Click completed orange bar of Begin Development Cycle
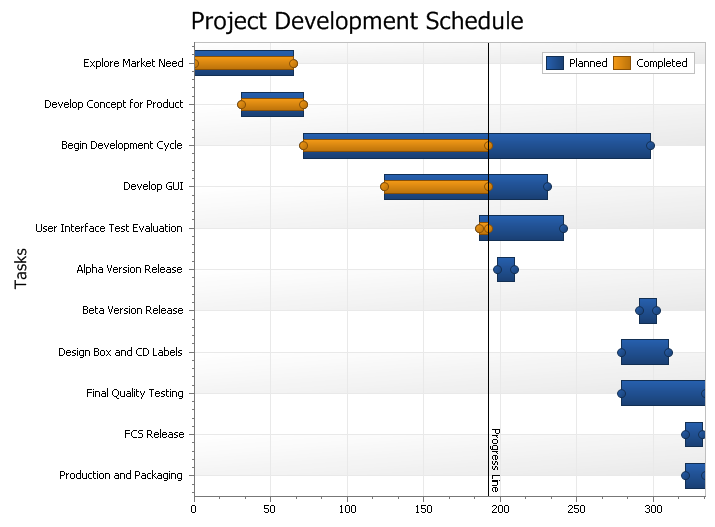This screenshot has height=527, width=715. 396,145
